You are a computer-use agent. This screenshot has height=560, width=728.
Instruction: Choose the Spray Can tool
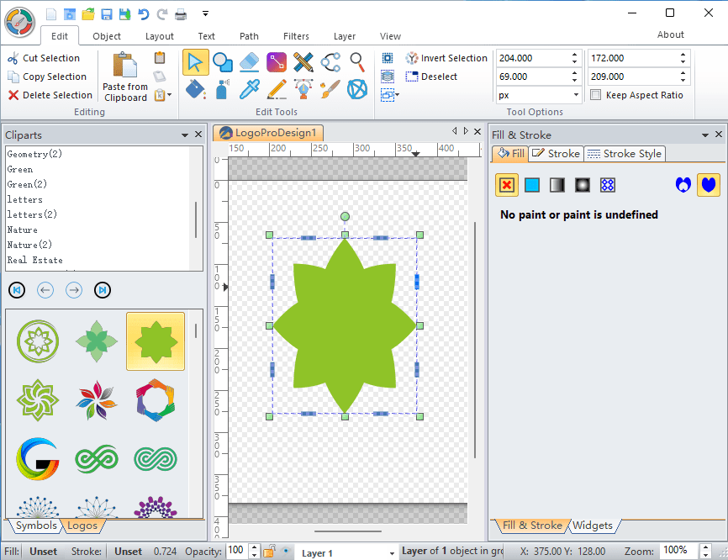[222, 89]
